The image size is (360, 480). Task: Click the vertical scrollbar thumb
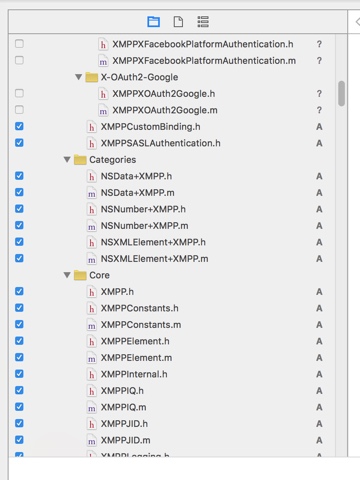coord(341,94)
